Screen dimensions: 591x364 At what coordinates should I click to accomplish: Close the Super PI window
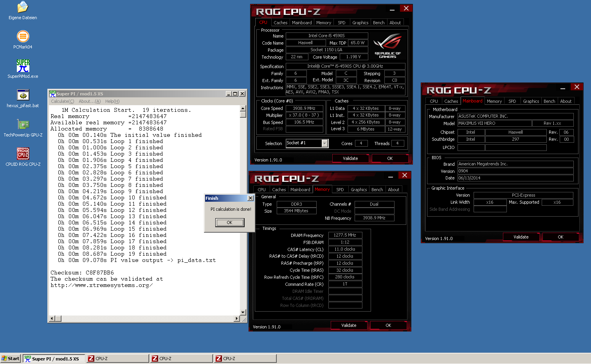pyautogui.click(x=242, y=94)
